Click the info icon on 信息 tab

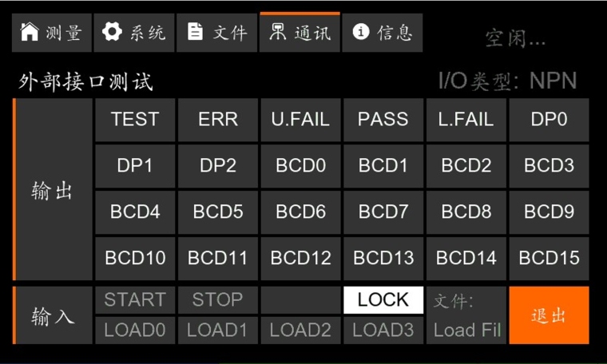pyautogui.click(x=361, y=32)
